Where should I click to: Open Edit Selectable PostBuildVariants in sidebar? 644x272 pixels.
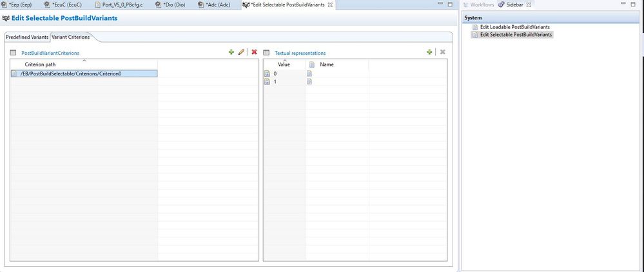tap(512, 35)
